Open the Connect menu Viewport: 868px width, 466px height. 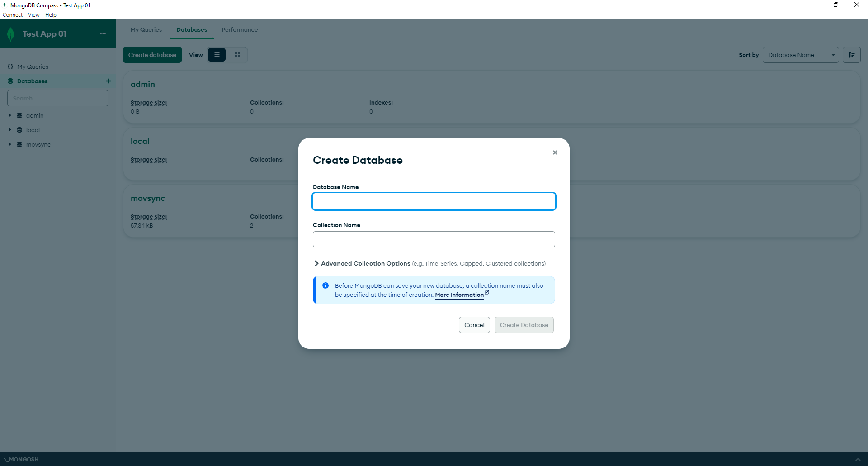(x=13, y=15)
